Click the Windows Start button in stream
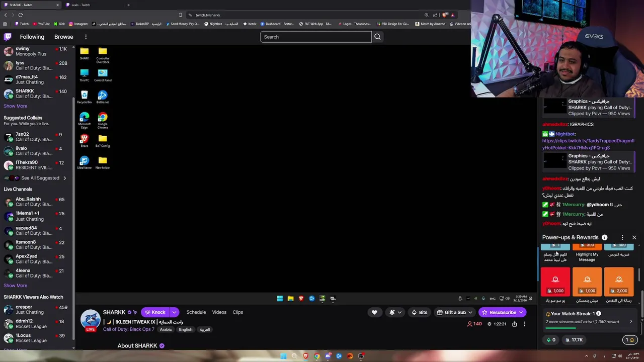This screenshot has width=644, height=362. click(280, 299)
